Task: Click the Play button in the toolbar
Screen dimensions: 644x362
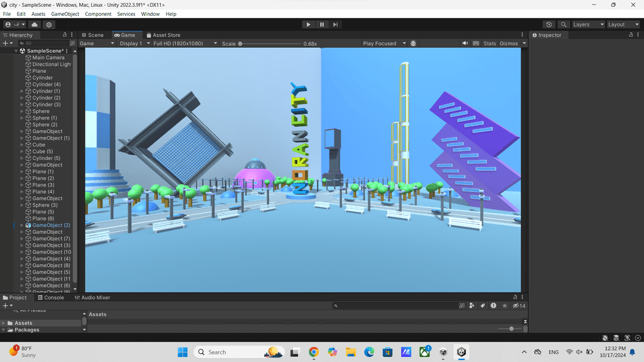Action: [308, 25]
